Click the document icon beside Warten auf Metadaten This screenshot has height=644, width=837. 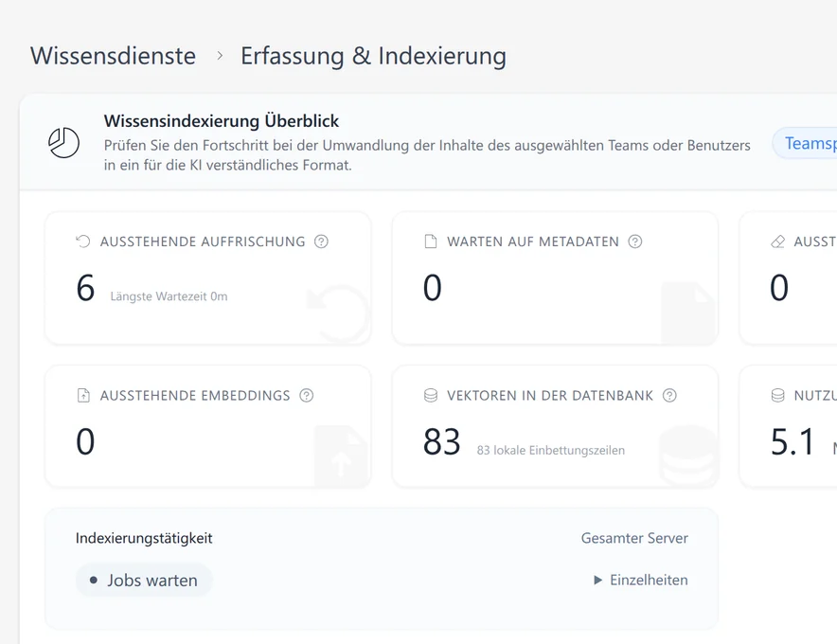(x=430, y=241)
